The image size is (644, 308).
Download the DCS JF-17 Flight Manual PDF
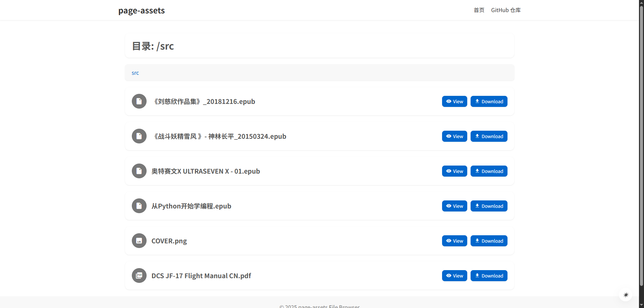[489, 275]
